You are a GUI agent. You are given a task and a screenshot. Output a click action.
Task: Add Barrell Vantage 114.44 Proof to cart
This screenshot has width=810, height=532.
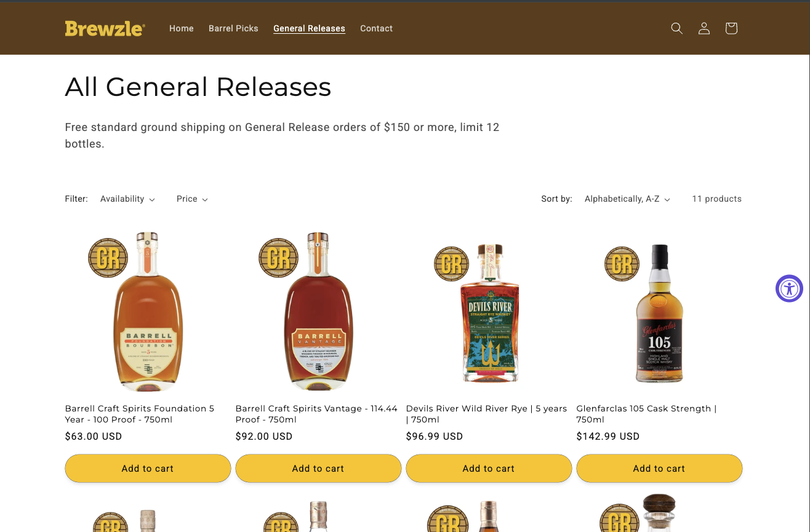[318, 469]
